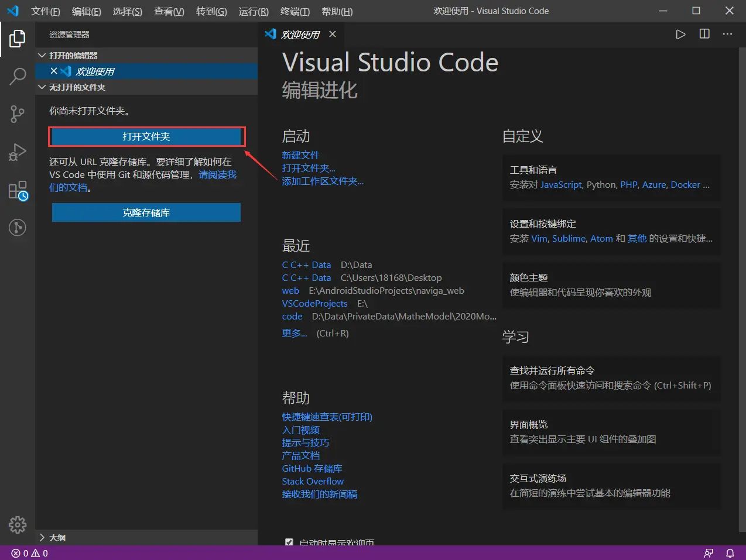
Task: Open the 终端(T) menu
Action: click(295, 11)
